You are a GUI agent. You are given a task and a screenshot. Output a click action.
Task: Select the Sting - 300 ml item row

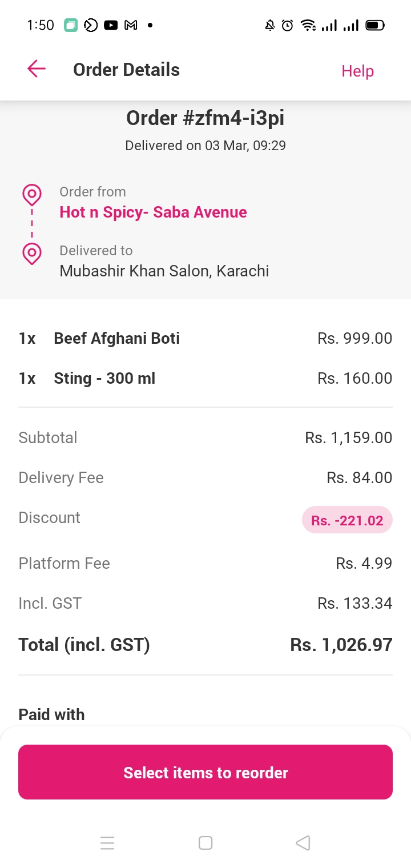click(205, 378)
